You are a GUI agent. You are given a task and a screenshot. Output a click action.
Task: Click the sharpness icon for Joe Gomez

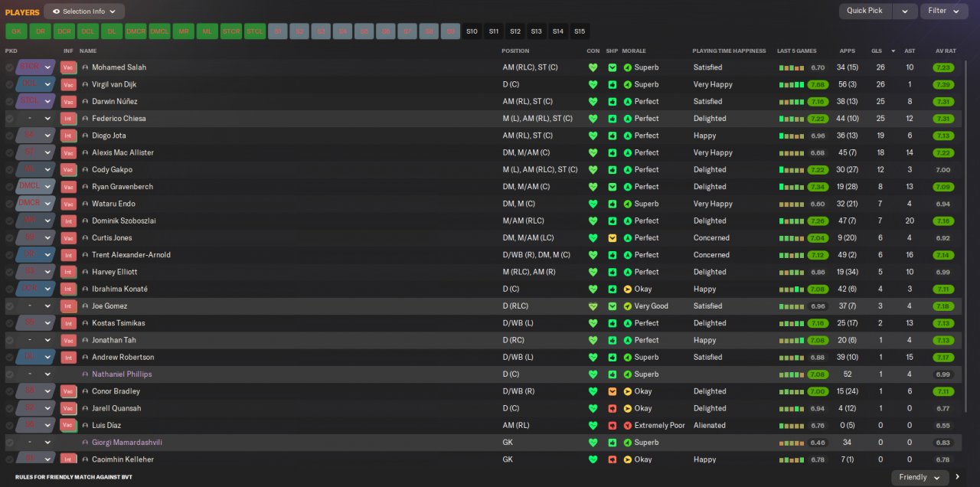[612, 306]
